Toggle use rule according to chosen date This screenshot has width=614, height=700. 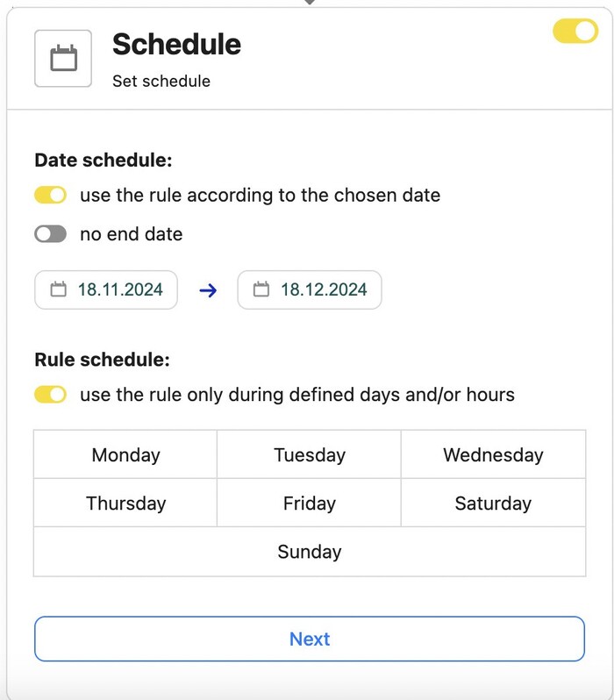pos(51,195)
